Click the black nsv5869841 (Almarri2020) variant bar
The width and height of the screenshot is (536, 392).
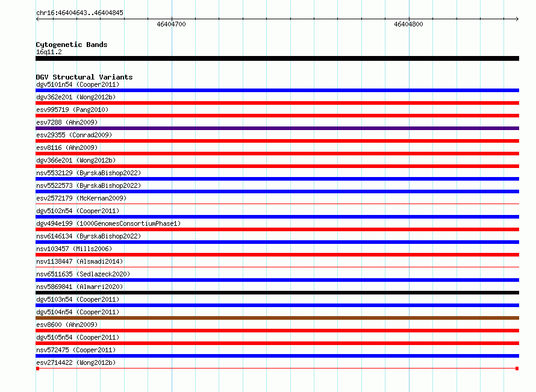[x=277, y=293]
